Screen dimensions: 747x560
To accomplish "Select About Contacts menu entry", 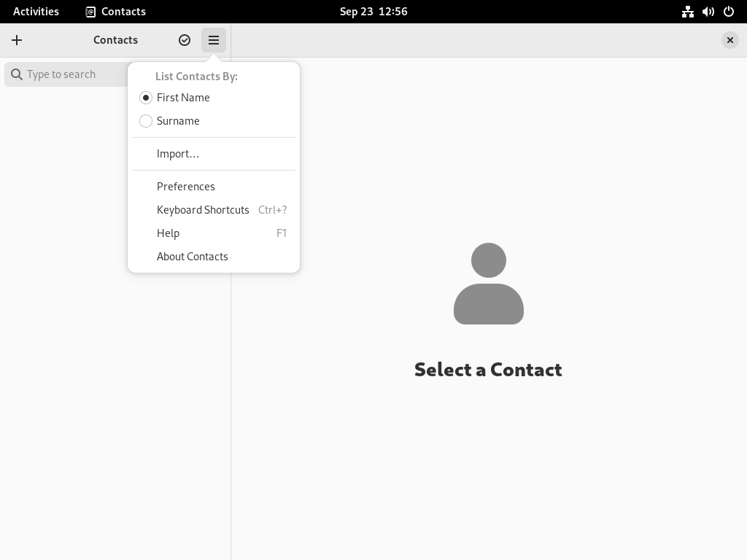I will click(x=214, y=257).
